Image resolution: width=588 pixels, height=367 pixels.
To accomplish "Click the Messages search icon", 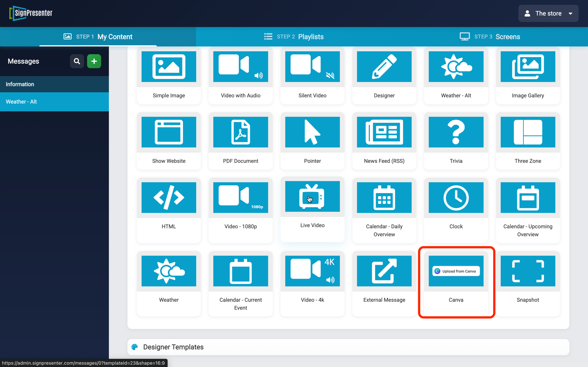I will click(77, 61).
